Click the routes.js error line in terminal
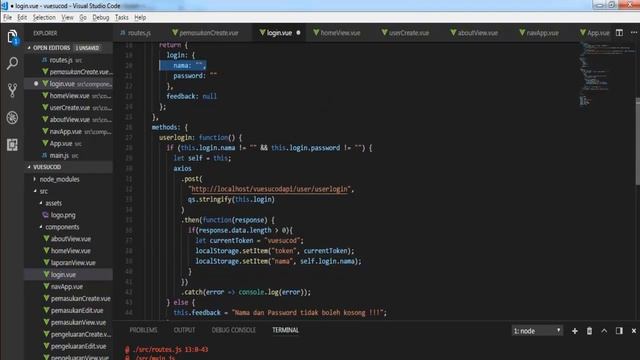This screenshot has width=640, height=360. [x=167, y=349]
